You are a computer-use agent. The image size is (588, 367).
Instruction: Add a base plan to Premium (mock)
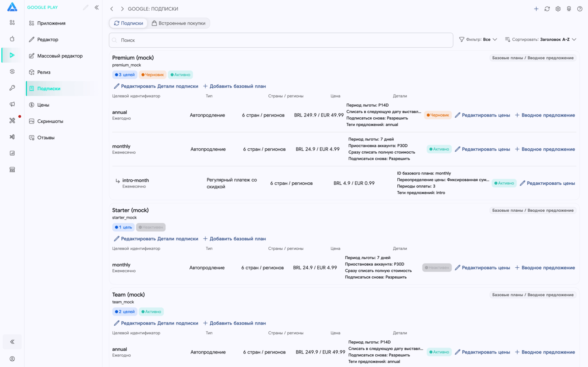(x=234, y=86)
